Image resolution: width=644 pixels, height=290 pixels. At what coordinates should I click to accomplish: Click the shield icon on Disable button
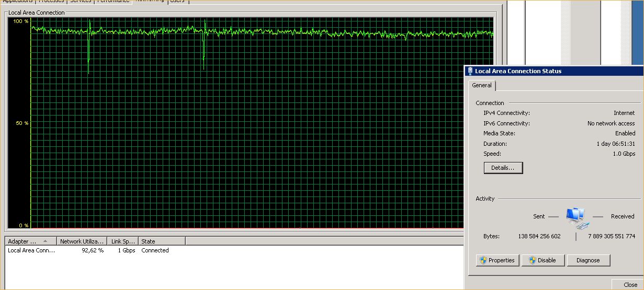click(532, 260)
